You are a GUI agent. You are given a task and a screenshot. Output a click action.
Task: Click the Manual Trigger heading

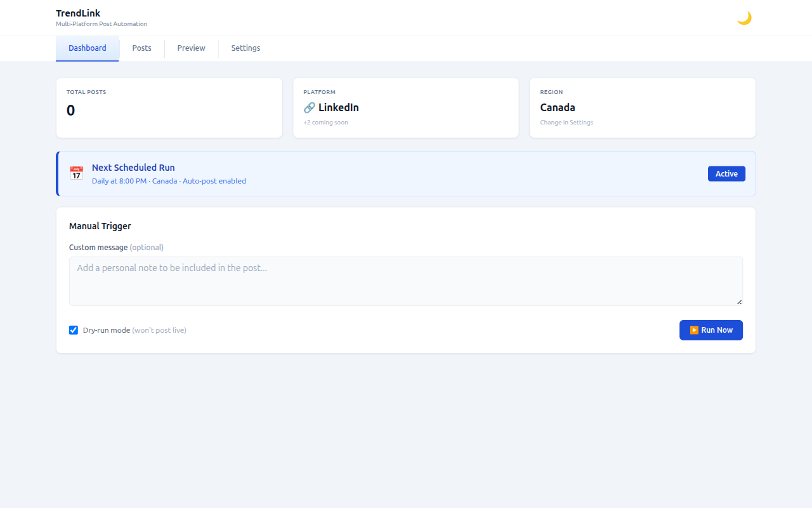(100, 226)
